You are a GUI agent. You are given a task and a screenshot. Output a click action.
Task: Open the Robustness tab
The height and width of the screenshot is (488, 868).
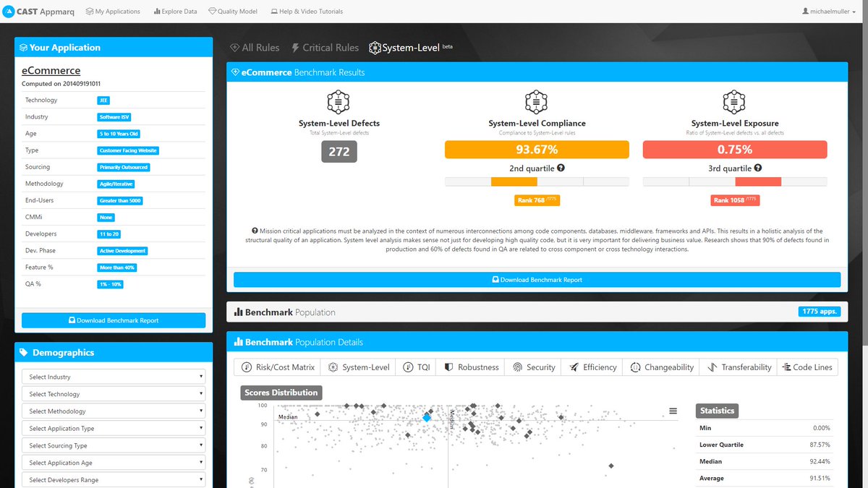pyautogui.click(x=471, y=367)
